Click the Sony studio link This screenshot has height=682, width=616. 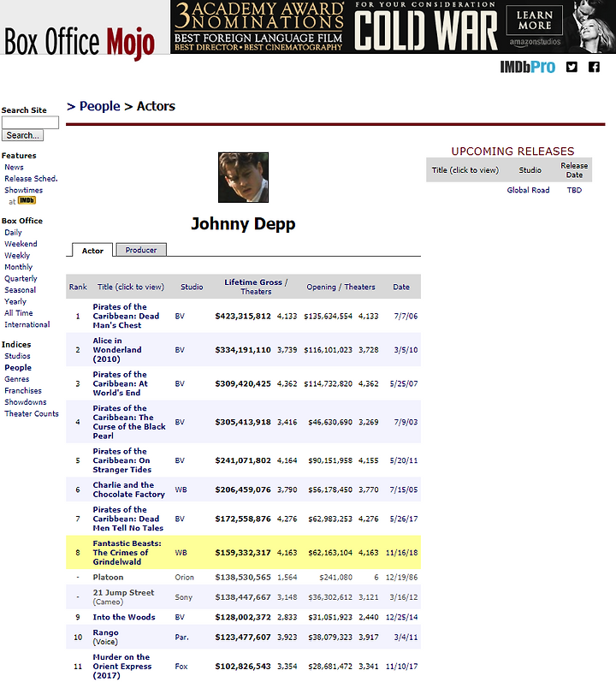point(183,597)
